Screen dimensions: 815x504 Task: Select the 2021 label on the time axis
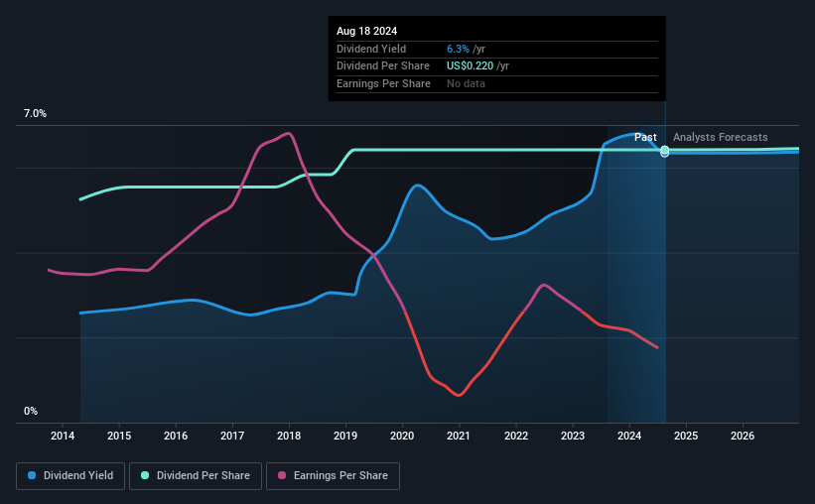[459, 436]
